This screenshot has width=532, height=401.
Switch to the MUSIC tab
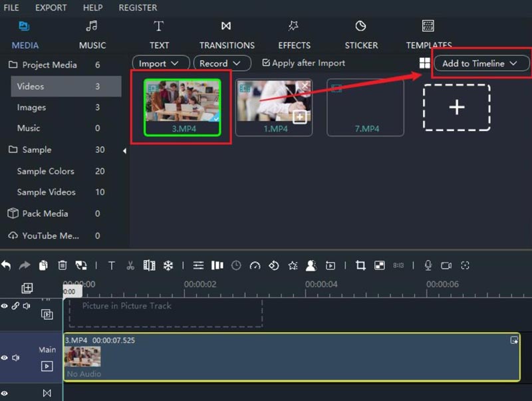92,35
